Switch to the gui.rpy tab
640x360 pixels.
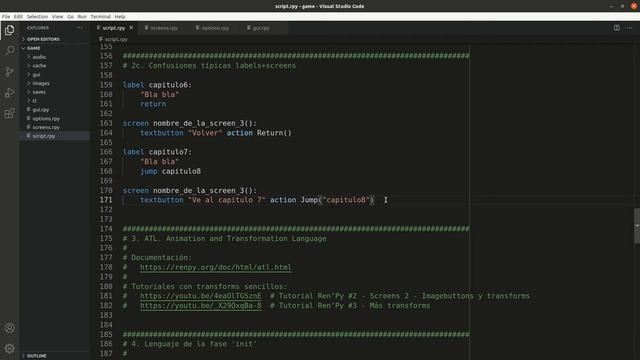coord(260,28)
